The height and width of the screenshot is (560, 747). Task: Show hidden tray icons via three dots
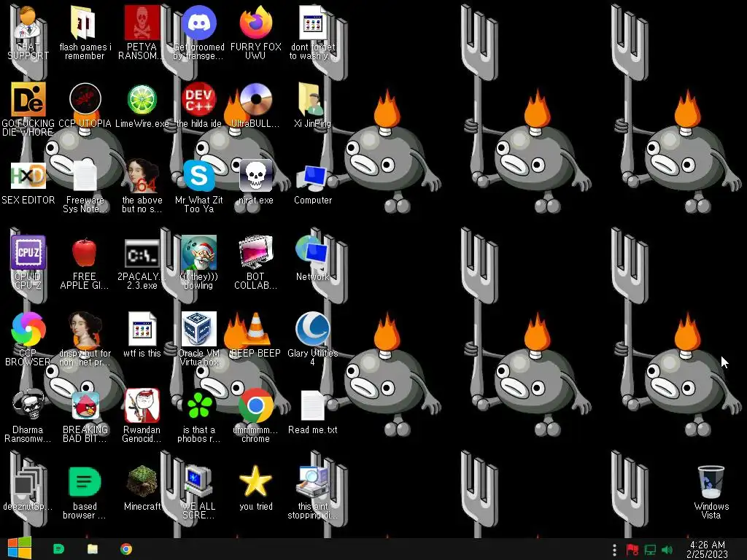[614, 550]
